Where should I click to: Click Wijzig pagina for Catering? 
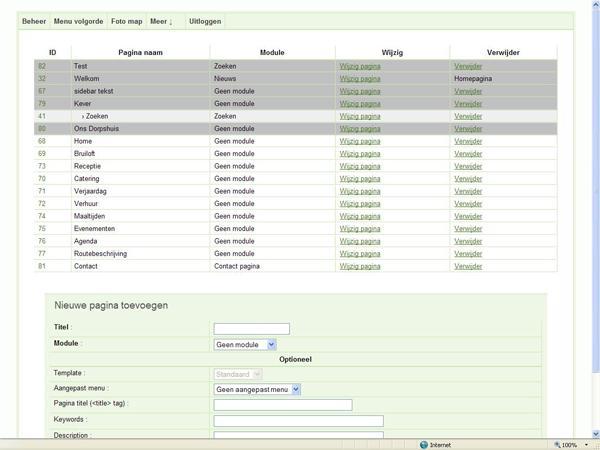click(x=360, y=179)
